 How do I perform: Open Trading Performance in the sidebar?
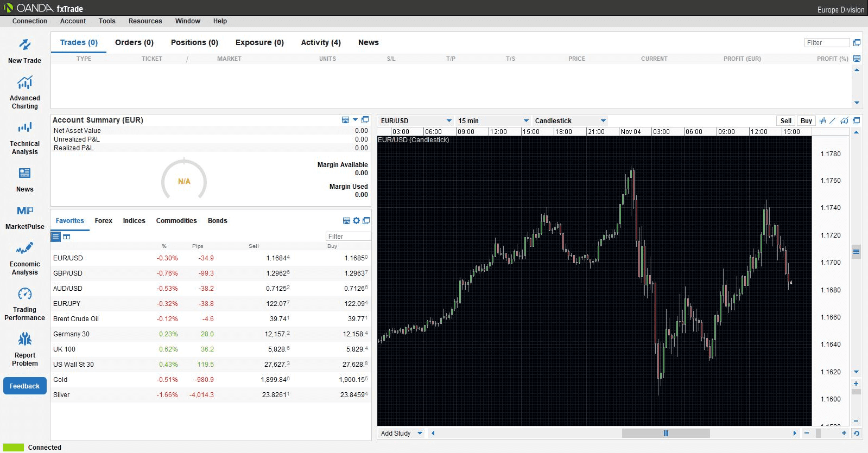[x=24, y=304]
